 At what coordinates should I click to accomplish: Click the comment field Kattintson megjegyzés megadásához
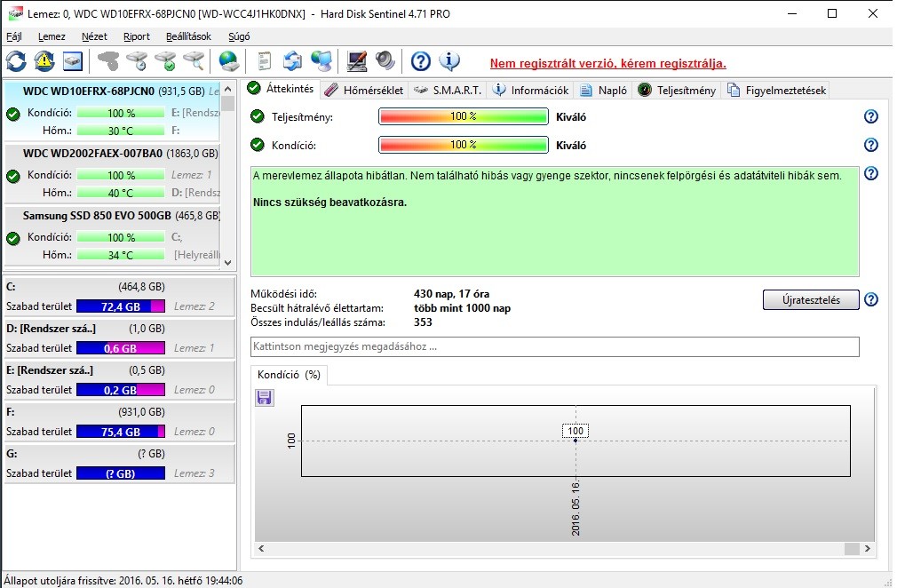click(554, 346)
